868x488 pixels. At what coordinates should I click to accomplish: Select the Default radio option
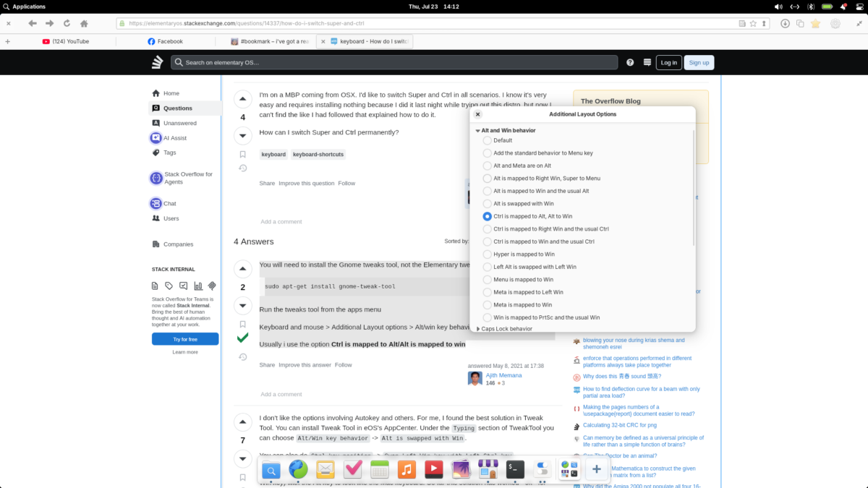coord(488,140)
